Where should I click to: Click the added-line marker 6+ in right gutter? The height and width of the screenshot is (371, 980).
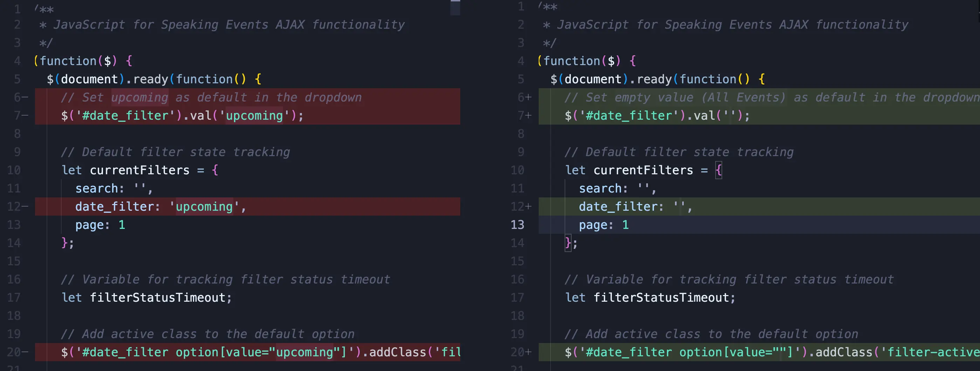(525, 97)
